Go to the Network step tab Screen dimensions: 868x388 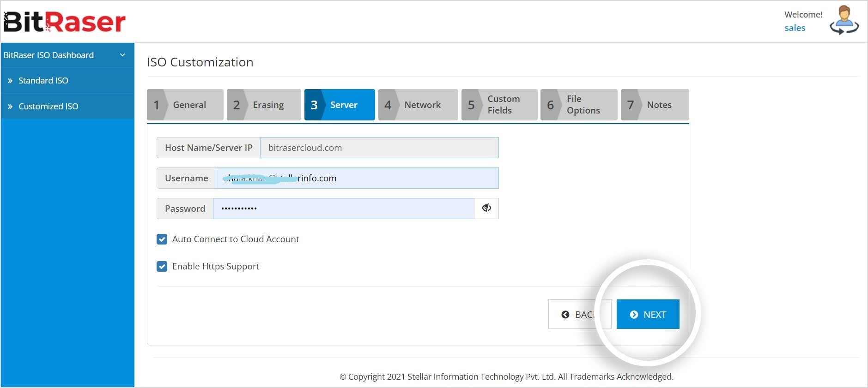click(x=418, y=105)
